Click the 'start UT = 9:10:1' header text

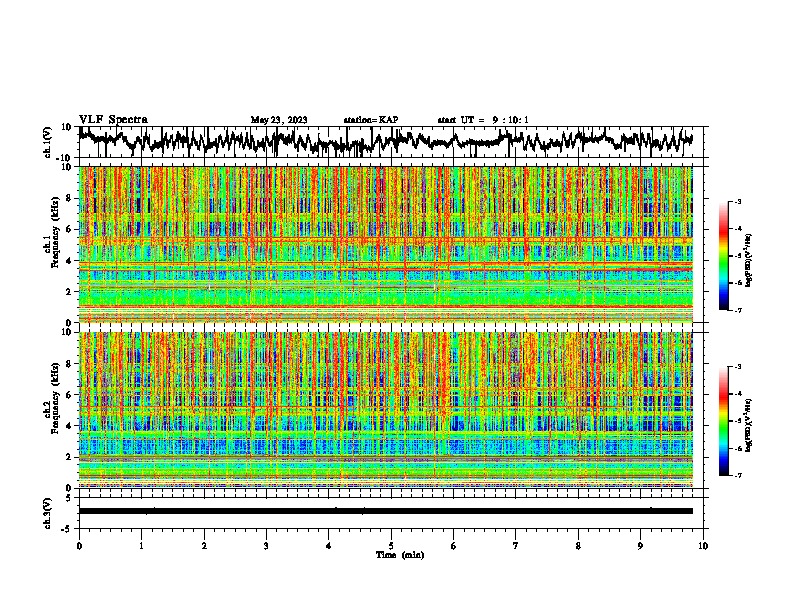[483, 120]
